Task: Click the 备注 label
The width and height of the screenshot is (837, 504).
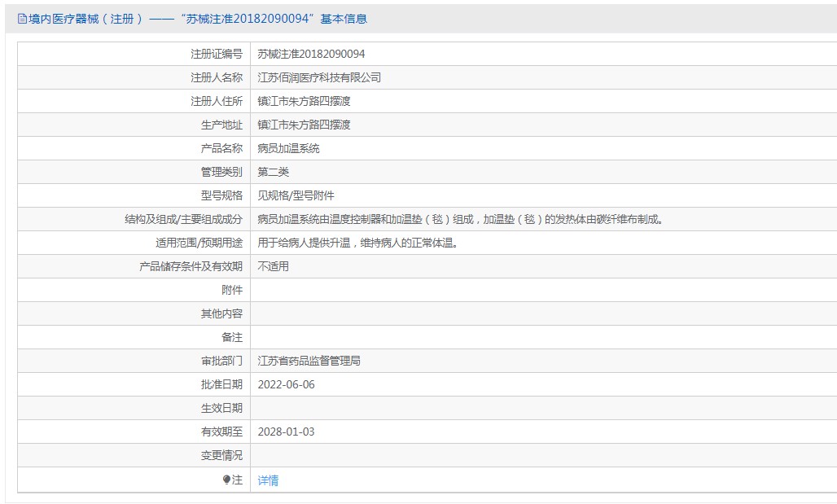Action: (x=232, y=337)
